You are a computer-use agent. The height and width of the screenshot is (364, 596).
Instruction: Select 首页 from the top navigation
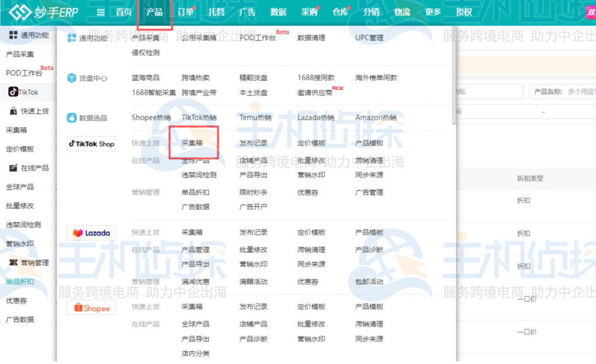125,11
